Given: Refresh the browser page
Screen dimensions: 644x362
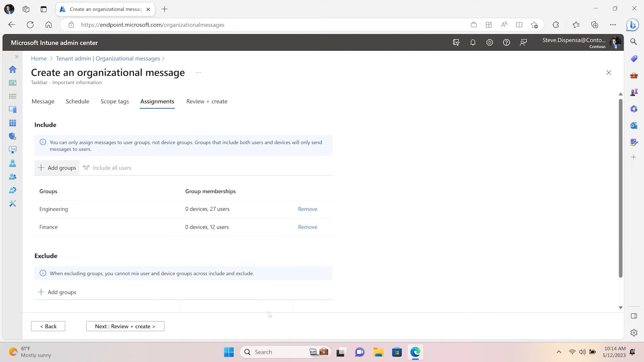Looking at the screenshot, I should click(x=30, y=25).
